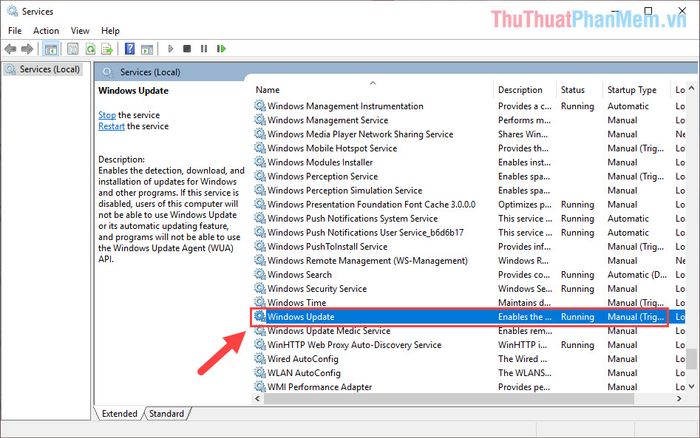Select Windows Push Notifications User Service_b6d6b17

[467, 232]
